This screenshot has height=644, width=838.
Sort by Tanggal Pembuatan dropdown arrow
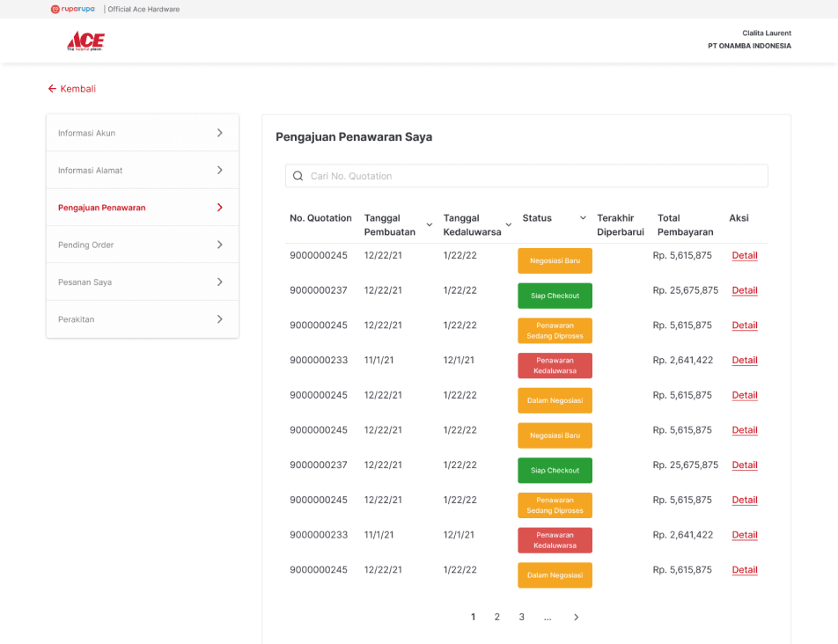coord(430,225)
